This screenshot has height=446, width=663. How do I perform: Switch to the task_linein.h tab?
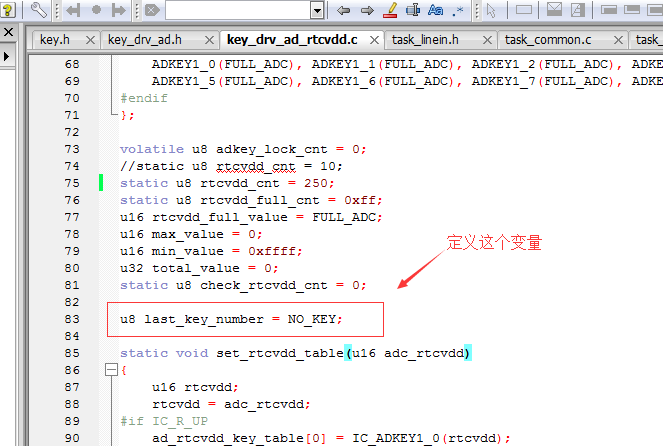(x=425, y=40)
